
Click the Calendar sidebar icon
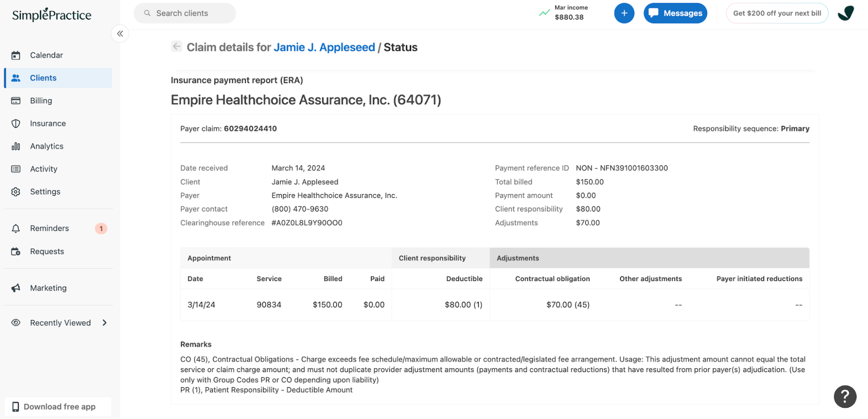point(16,55)
